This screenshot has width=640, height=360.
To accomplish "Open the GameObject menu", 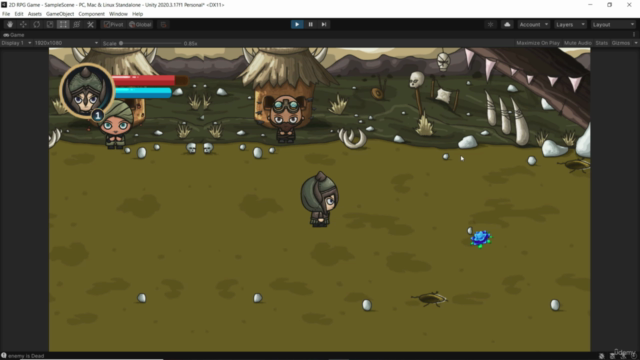I will (x=60, y=14).
